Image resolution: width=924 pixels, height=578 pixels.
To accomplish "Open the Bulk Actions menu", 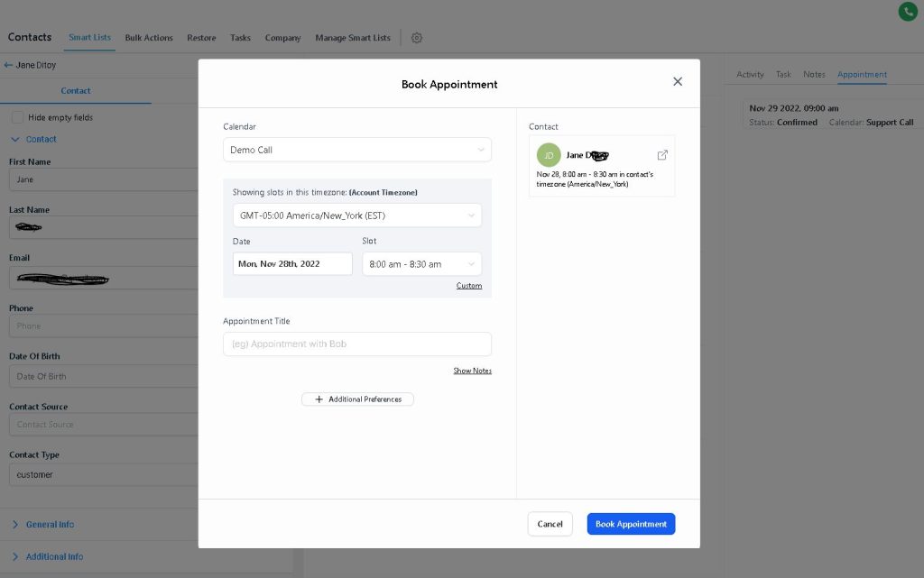I will tap(148, 38).
